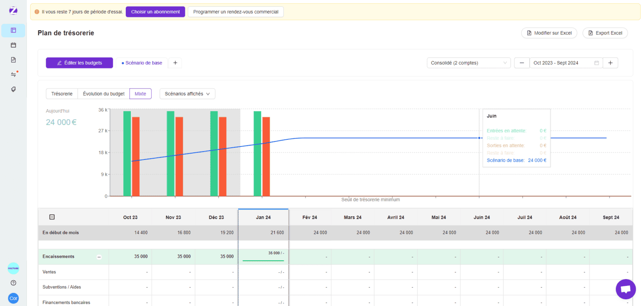Open the help question mark icon

point(13,283)
